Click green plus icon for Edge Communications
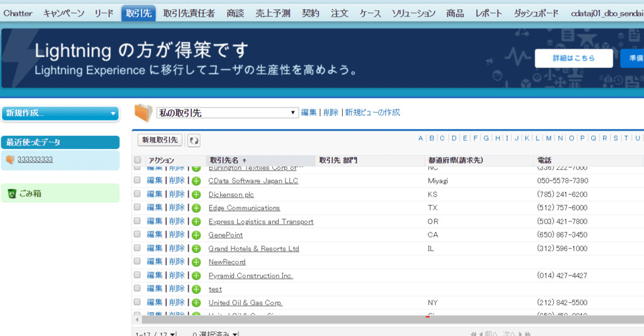 tap(196, 208)
